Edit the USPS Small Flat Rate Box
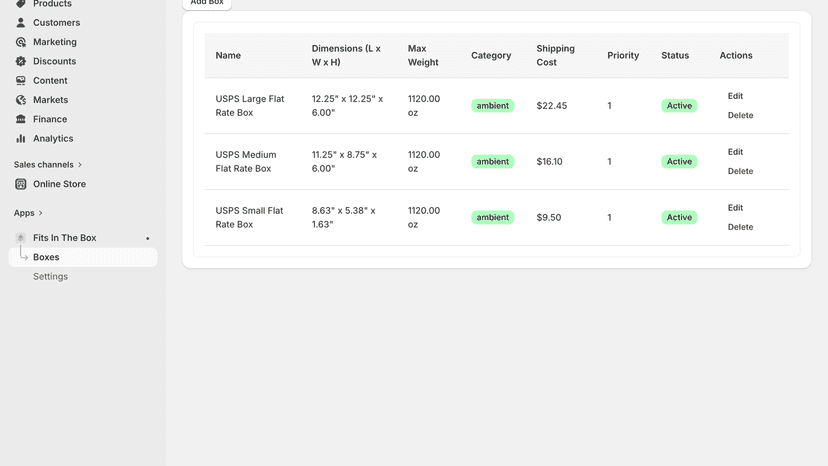This screenshot has height=466, width=828. coord(735,208)
